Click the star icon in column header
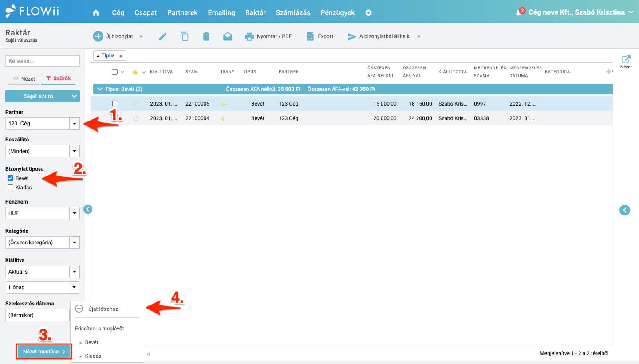Image resolution: width=639 pixels, height=364 pixels. point(135,72)
